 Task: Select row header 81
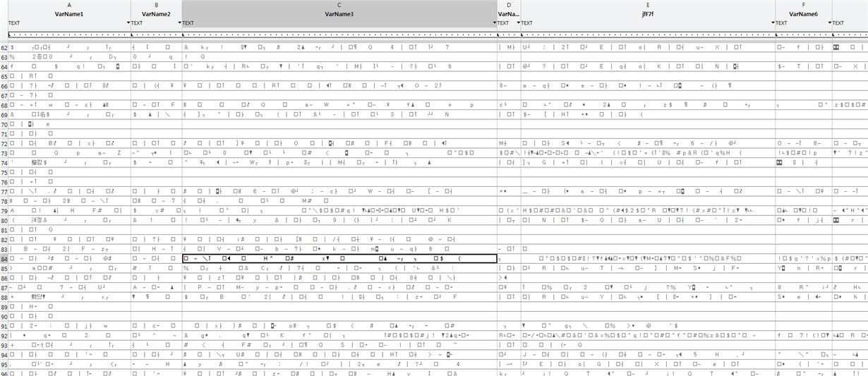(4, 230)
